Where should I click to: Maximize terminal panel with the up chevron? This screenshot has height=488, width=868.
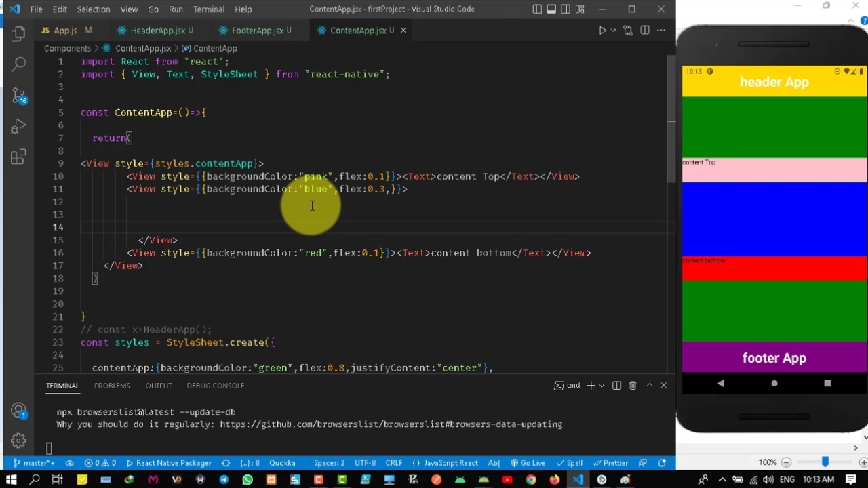[x=649, y=386]
